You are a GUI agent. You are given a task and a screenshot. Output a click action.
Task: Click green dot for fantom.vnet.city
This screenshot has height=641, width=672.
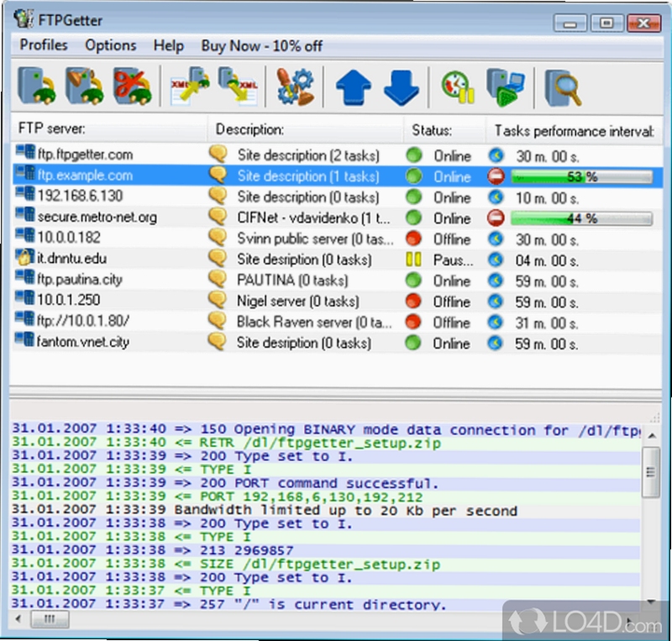point(413,343)
